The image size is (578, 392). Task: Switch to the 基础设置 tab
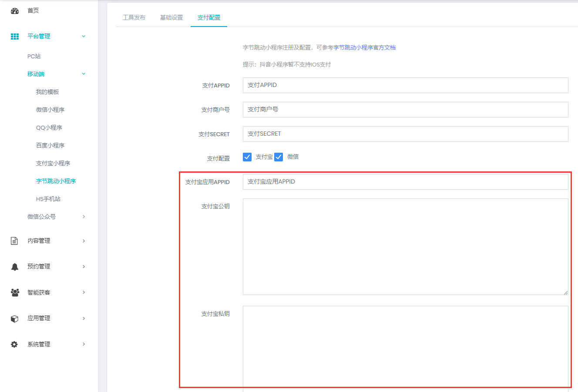pyautogui.click(x=171, y=17)
